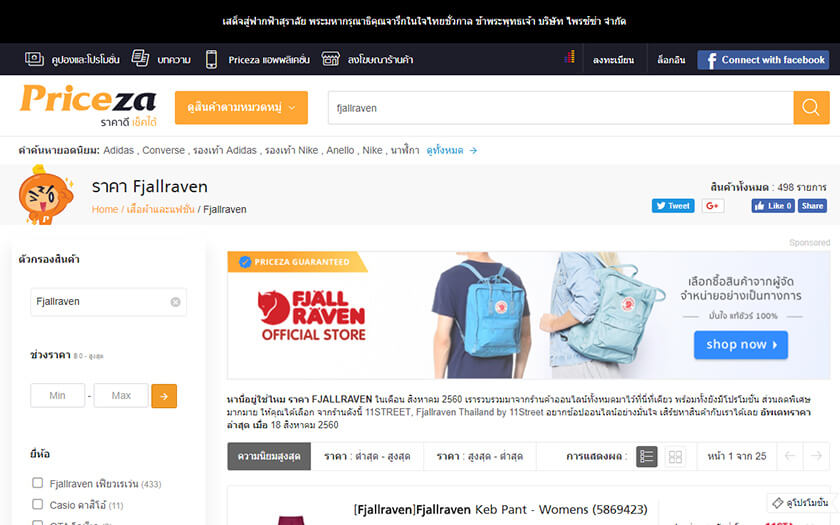Screen dimensions: 840x525
Task: Click the สินค้าทั้งหมด 498 รายการ text
Action: (768, 188)
